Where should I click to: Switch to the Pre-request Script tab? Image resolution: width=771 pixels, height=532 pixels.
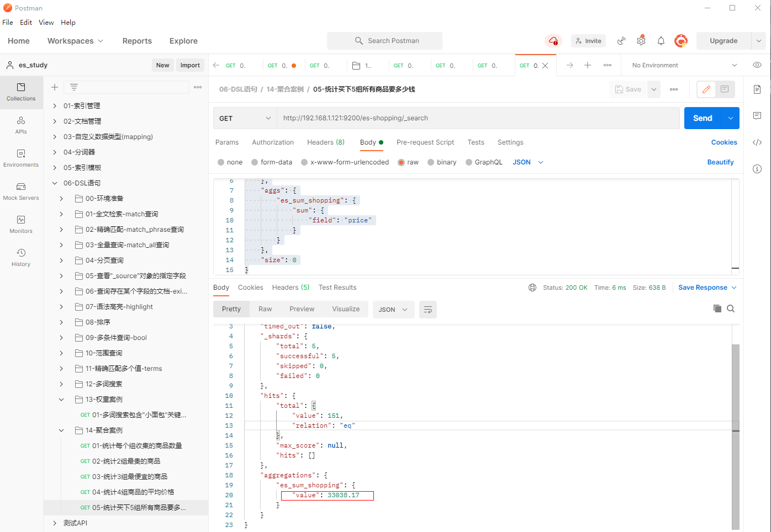pos(425,142)
